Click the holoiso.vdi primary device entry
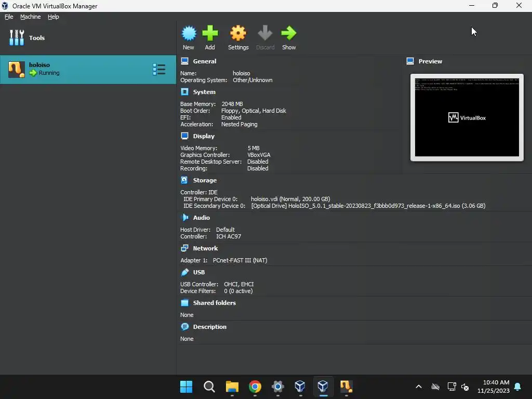This screenshot has height=399, width=532. 290,199
